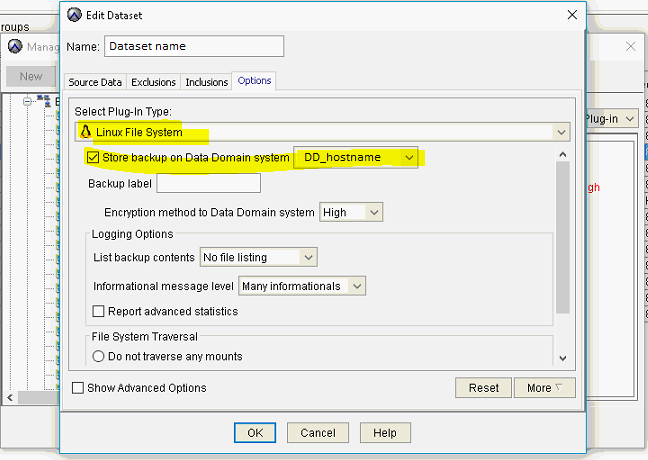Enable Store backup on Data Domain system
648x460 pixels.
tap(94, 158)
